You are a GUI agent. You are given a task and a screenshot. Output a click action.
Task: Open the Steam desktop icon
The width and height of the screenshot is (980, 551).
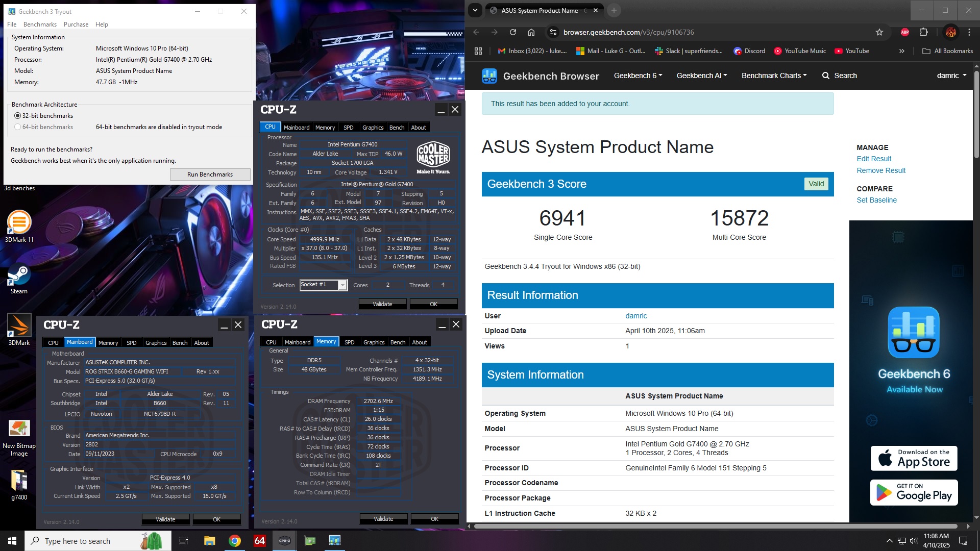coord(19,279)
